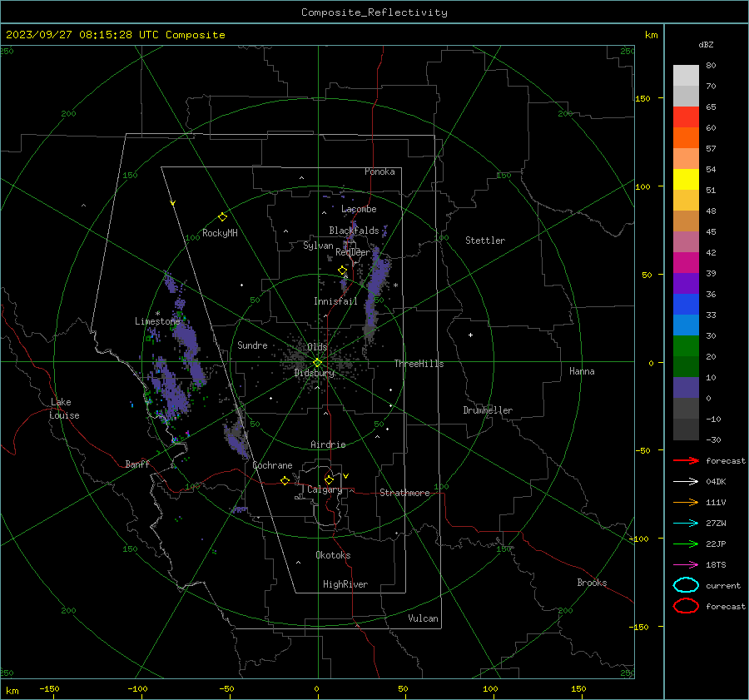Select the red 60-65 dBZ swatch

tap(686, 117)
